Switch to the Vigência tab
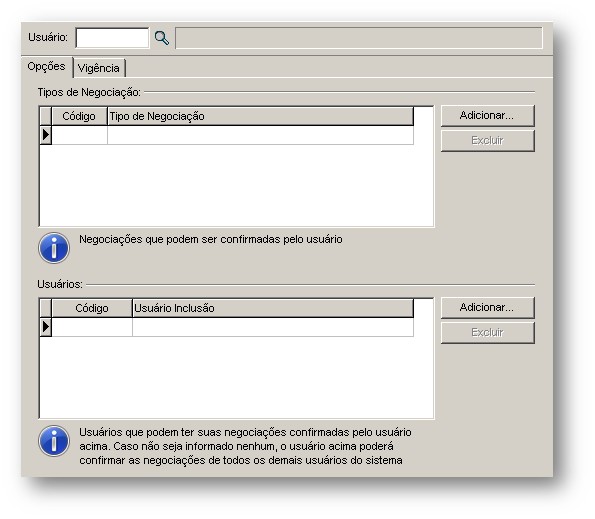Viewport: 595px width, 519px height. [99, 68]
